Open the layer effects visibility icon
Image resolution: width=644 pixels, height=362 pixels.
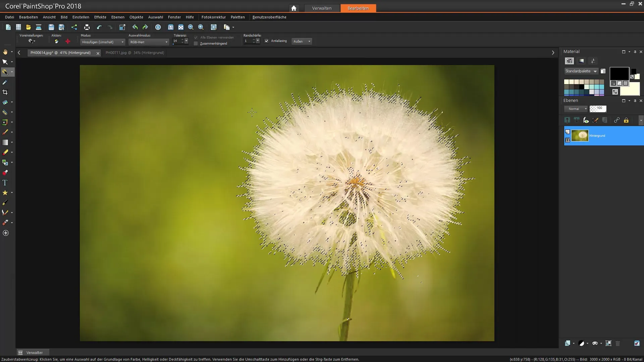[586, 120]
